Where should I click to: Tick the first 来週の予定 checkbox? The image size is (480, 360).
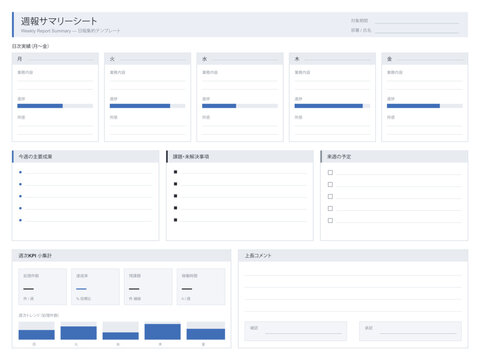pyautogui.click(x=330, y=172)
